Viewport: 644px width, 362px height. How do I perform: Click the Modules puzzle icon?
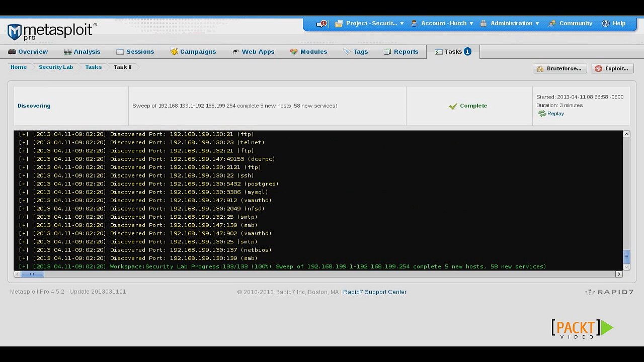(x=294, y=52)
